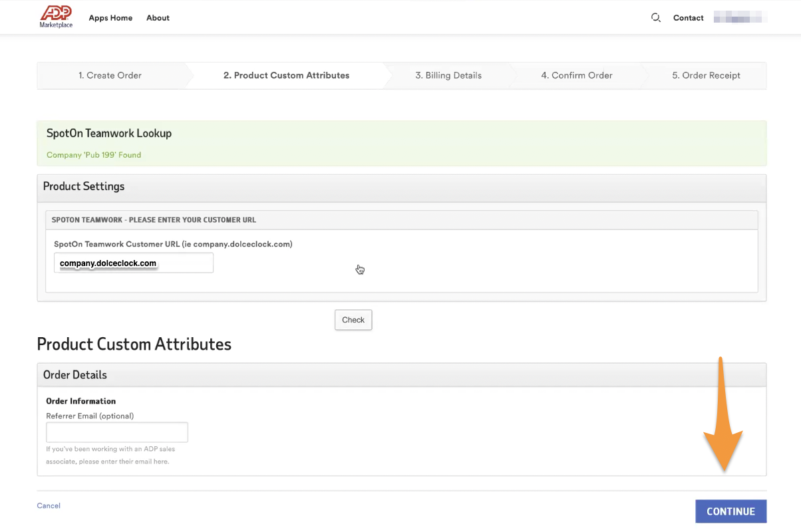Click the Order Details panel header
This screenshot has height=532, width=801.
402,375
